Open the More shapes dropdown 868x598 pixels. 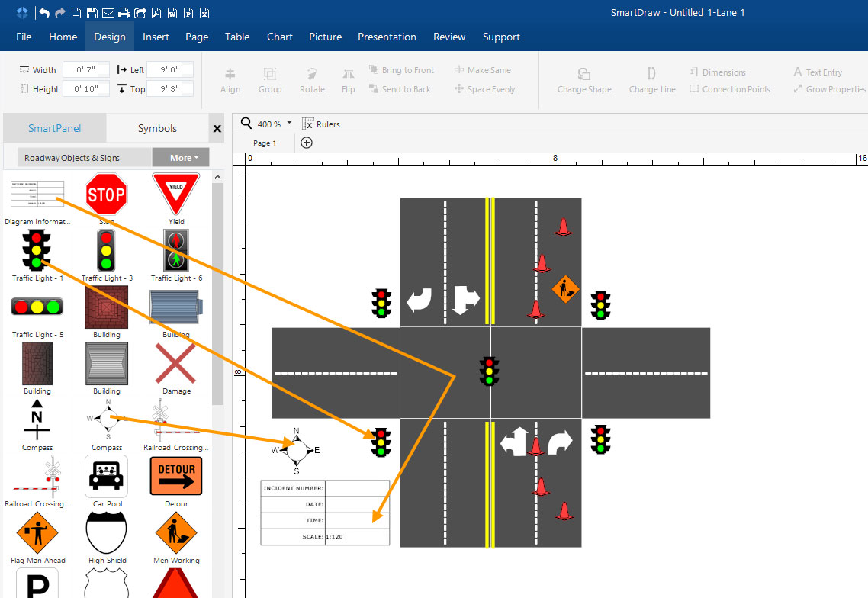[181, 157]
